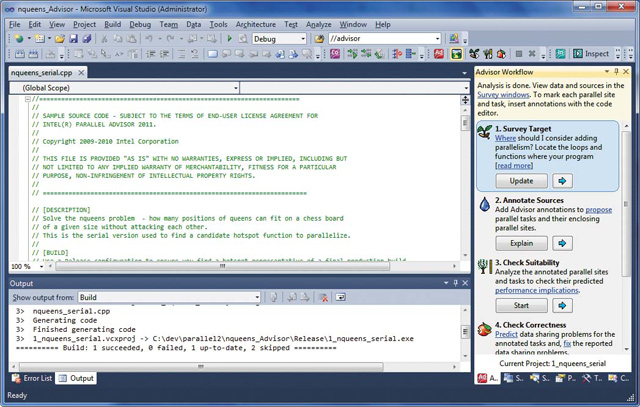This screenshot has width=640, height=407.
Task: Open Advisor Workflow landscape toolbar icon
Action: pyautogui.click(x=456, y=54)
